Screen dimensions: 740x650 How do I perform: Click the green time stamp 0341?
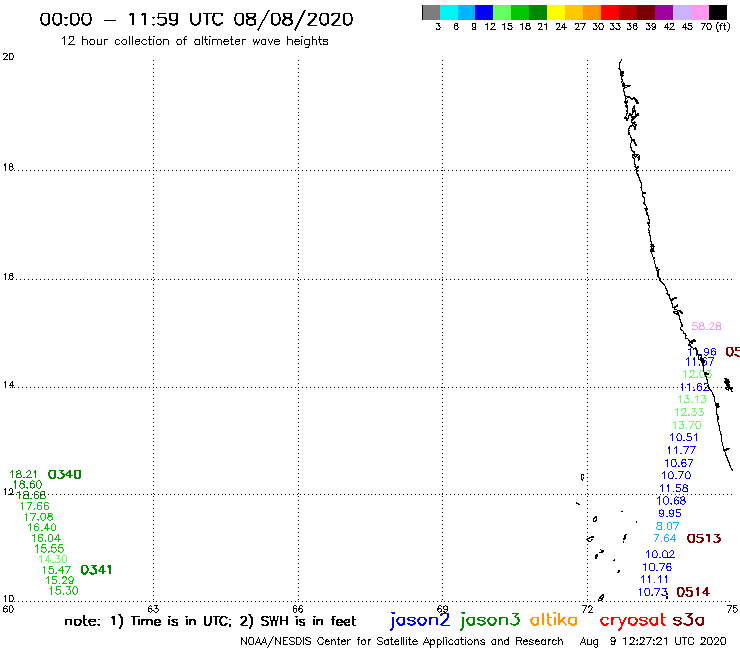pos(96,570)
